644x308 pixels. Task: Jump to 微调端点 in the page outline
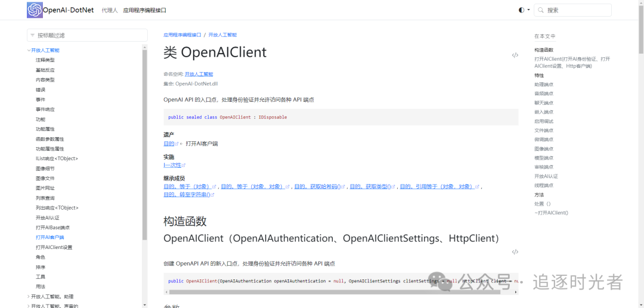click(x=544, y=139)
